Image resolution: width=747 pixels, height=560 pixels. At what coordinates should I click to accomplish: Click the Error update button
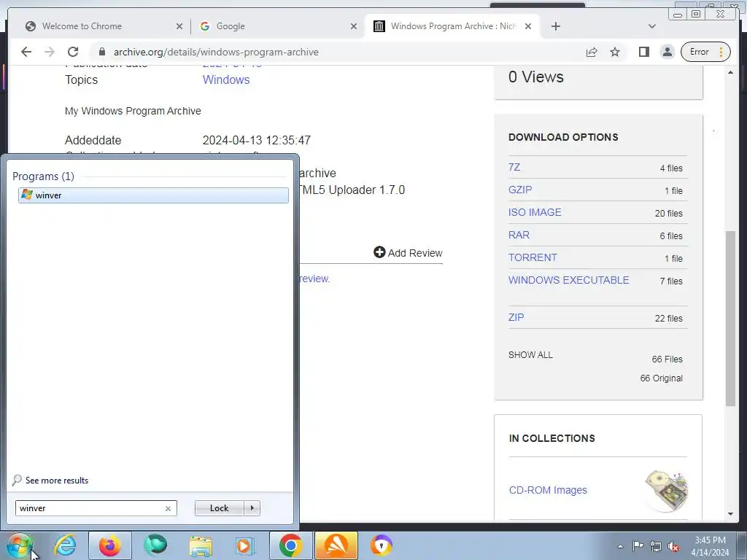coord(705,52)
